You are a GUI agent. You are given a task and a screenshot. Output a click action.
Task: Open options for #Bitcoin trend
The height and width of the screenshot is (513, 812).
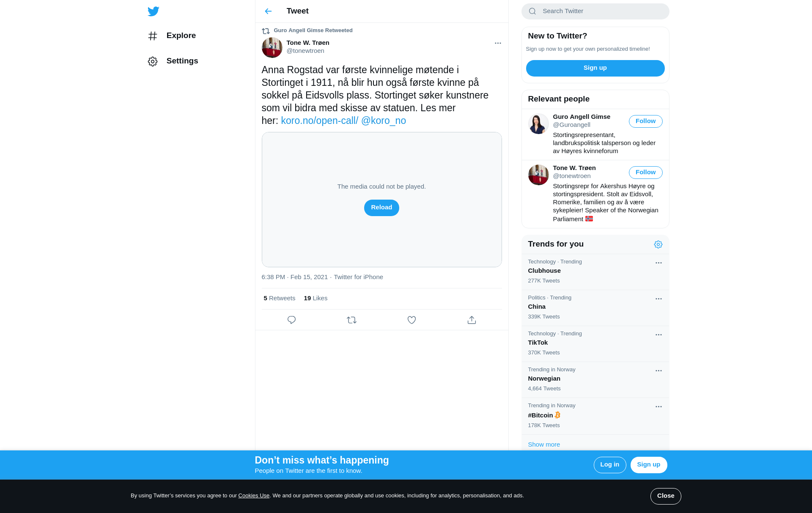pyautogui.click(x=658, y=407)
